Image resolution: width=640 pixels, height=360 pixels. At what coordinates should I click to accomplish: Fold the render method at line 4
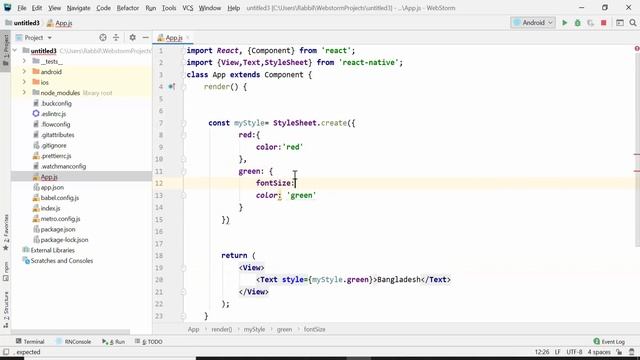coord(184,87)
